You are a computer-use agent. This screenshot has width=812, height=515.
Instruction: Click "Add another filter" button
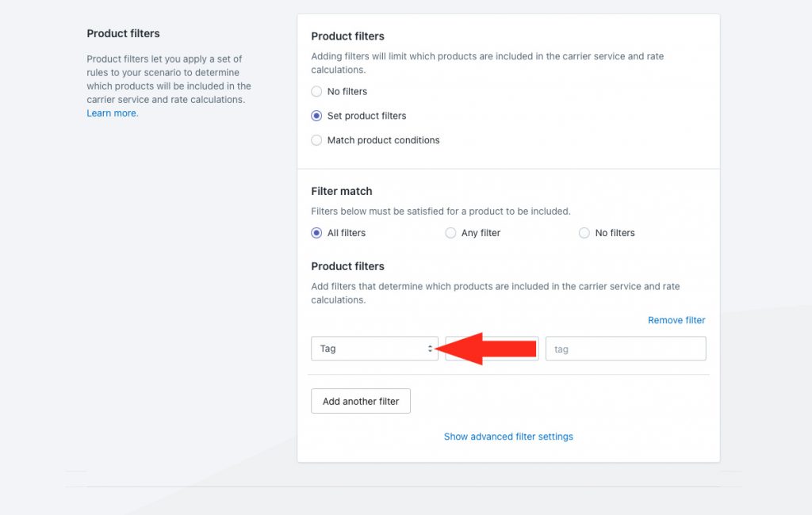click(361, 401)
